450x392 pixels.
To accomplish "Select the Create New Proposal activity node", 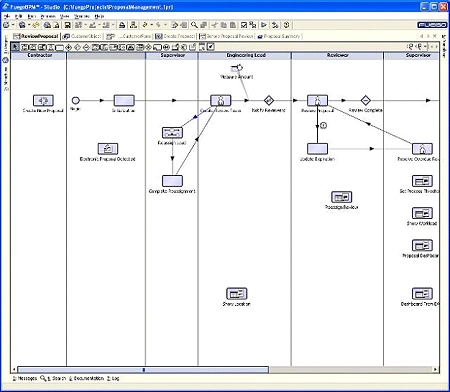I will click(43, 100).
